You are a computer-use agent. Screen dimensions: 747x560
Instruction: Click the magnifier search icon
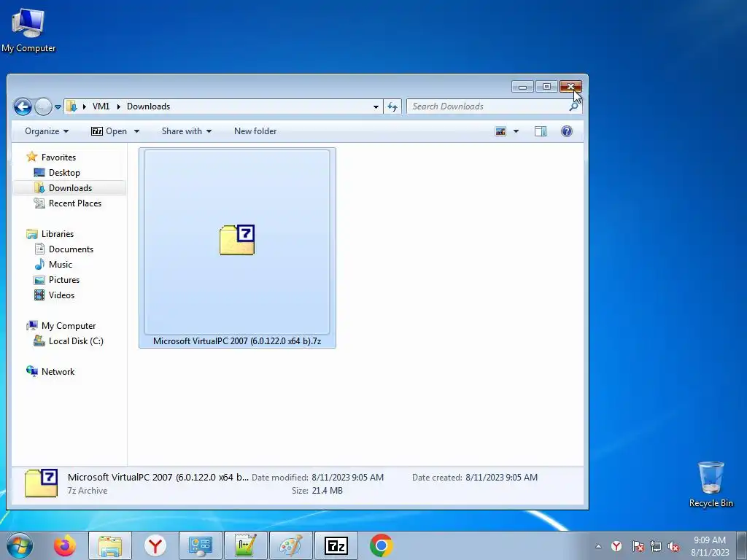pos(573,106)
